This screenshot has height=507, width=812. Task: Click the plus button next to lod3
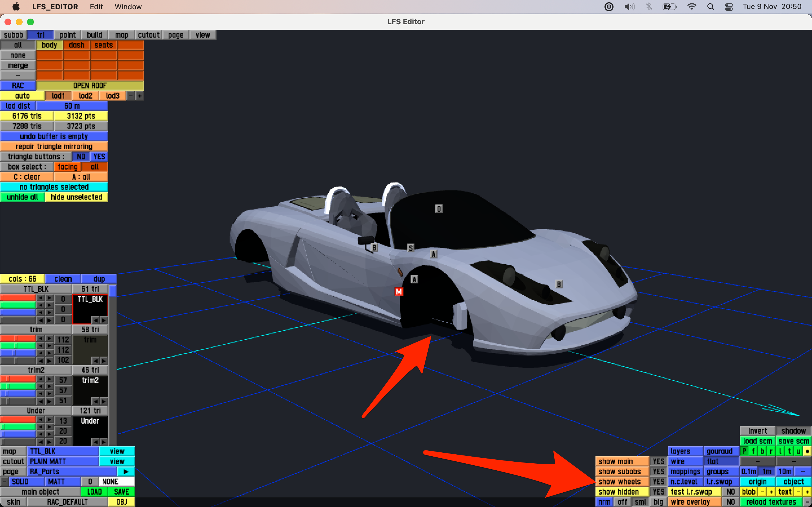(x=140, y=96)
